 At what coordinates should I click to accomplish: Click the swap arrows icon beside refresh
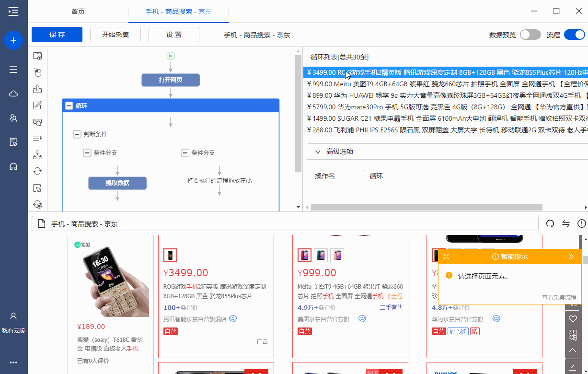566,223
